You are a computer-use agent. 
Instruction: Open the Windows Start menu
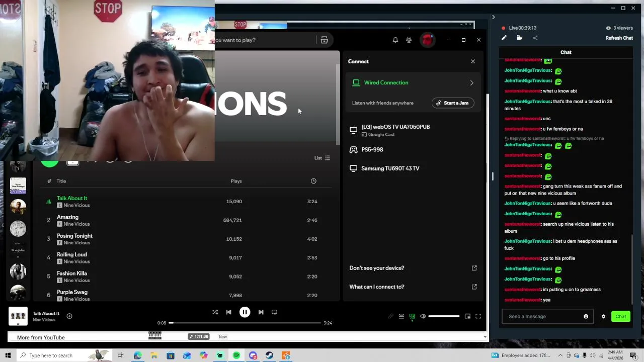click(8, 355)
